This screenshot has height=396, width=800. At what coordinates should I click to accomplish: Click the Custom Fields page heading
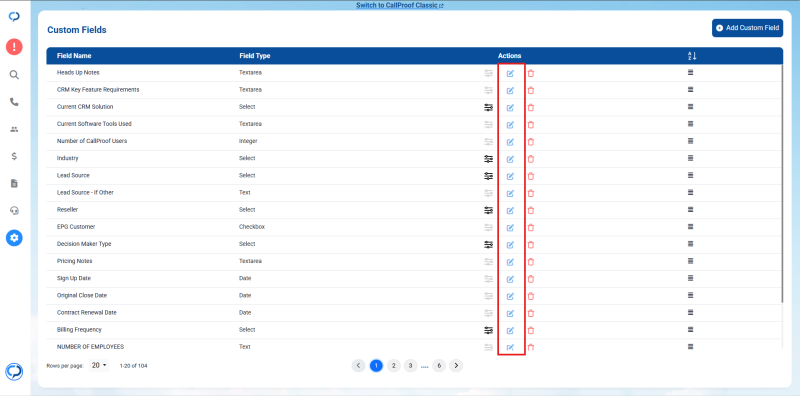[77, 30]
